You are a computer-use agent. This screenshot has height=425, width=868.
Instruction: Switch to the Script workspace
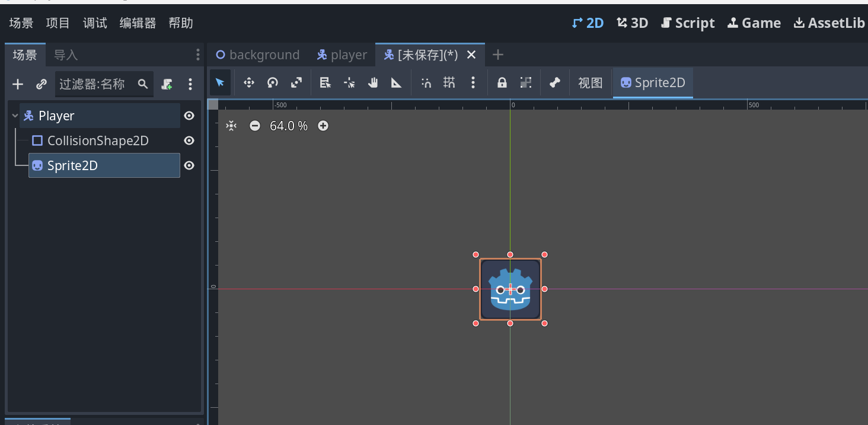[x=688, y=23]
